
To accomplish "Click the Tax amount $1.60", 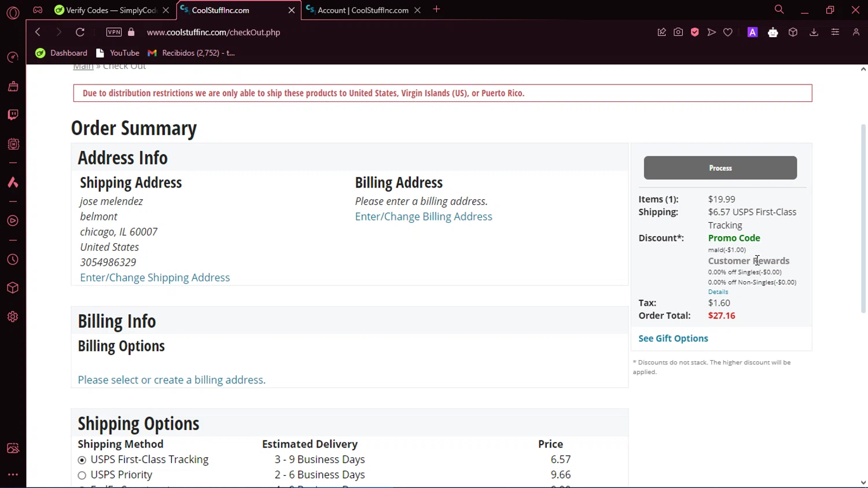I will [719, 303].
